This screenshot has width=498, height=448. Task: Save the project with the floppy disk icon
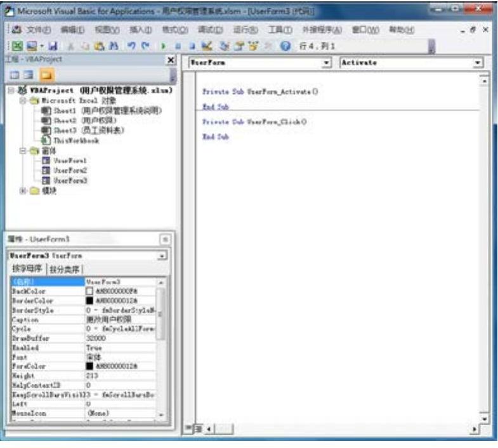(53, 46)
